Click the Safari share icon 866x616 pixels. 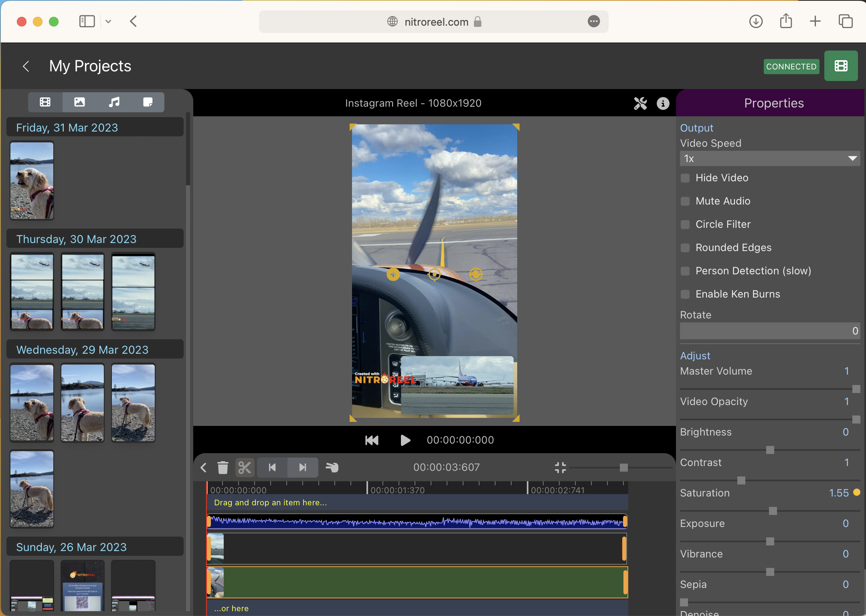[x=786, y=21]
